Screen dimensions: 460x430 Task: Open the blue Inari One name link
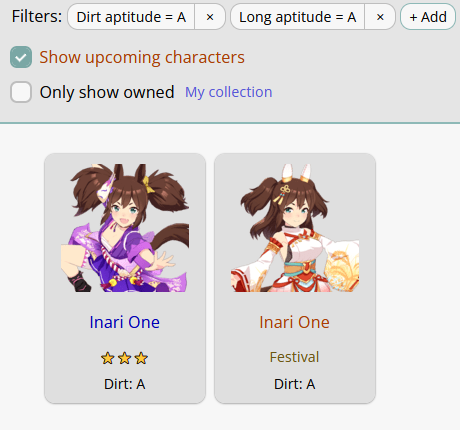tap(125, 322)
